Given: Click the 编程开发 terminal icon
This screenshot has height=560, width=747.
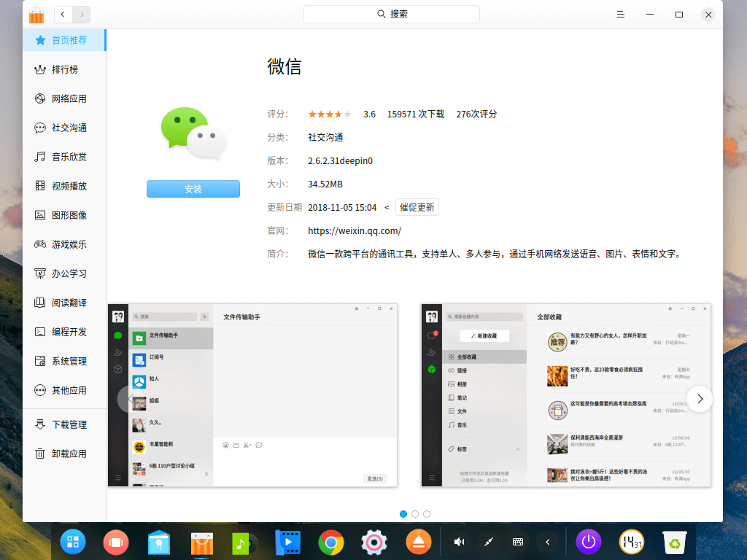Looking at the screenshot, I should point(40,332).
